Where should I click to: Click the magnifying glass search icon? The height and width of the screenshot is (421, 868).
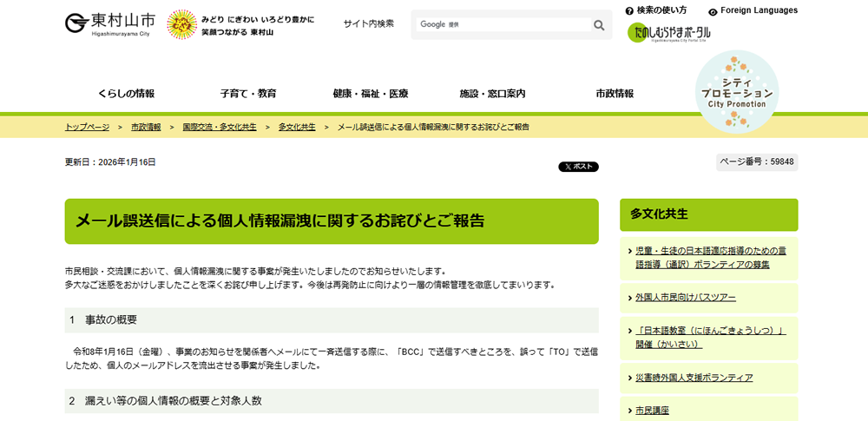(x=599, y=25)
